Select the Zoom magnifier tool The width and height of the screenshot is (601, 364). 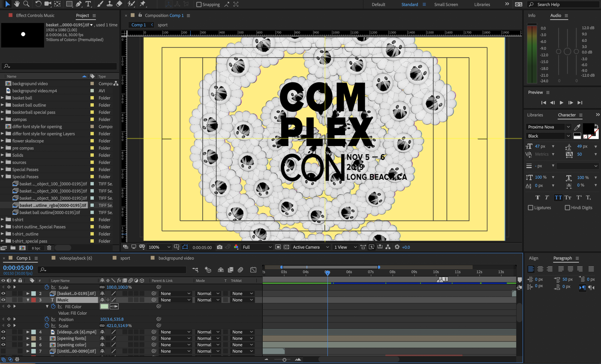tap(26, 4)
